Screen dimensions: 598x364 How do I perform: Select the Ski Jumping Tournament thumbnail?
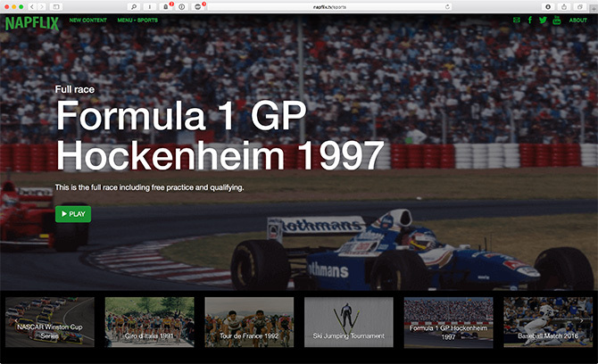tap(349, 322)
